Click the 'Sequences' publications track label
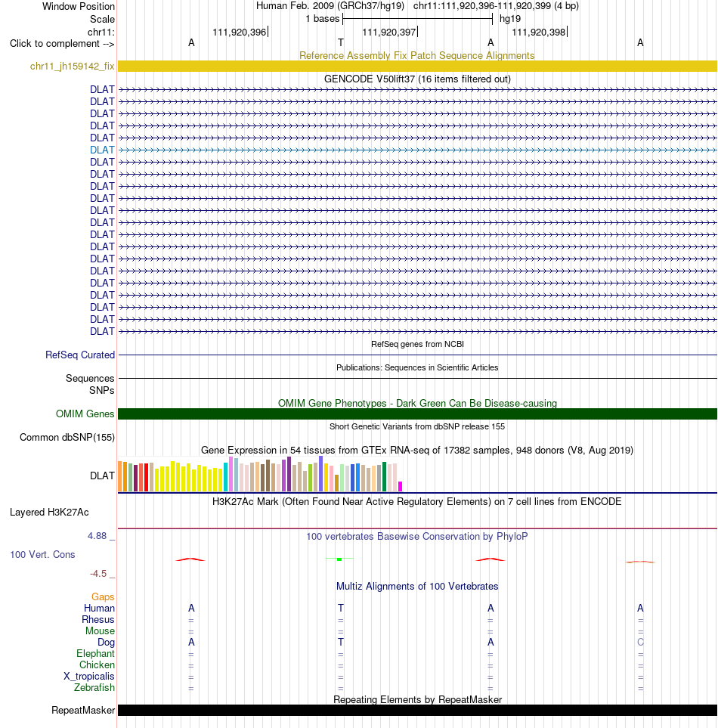Viewport: 718px width, 728px height. [90, 379]
